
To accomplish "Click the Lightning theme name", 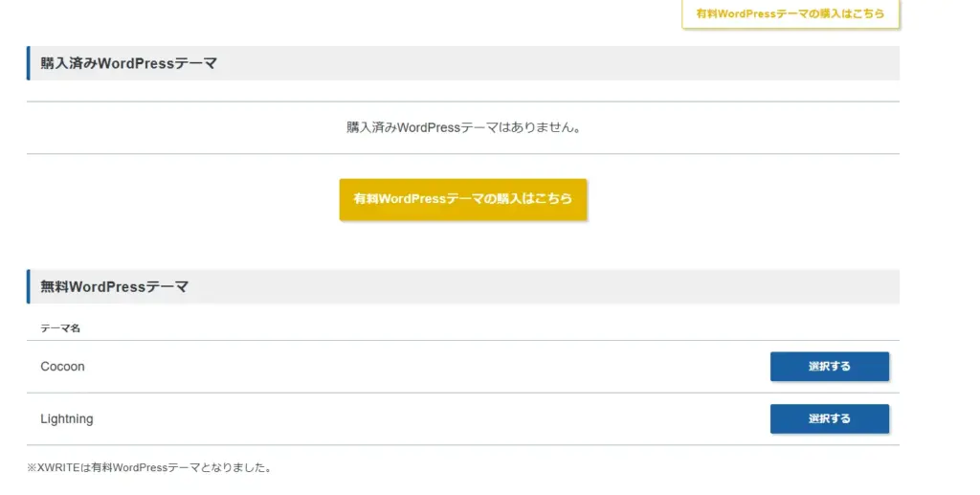I will pos(67,418).
